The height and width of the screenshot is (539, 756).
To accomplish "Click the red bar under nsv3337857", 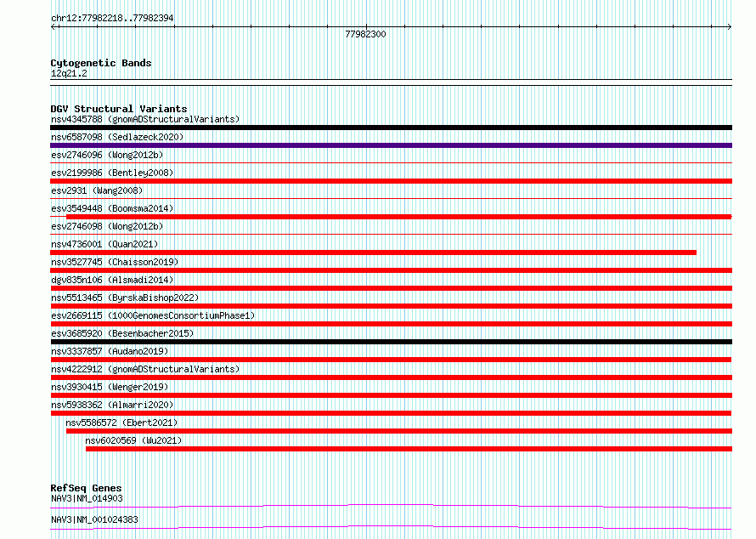I will click(x=391, y=360).
